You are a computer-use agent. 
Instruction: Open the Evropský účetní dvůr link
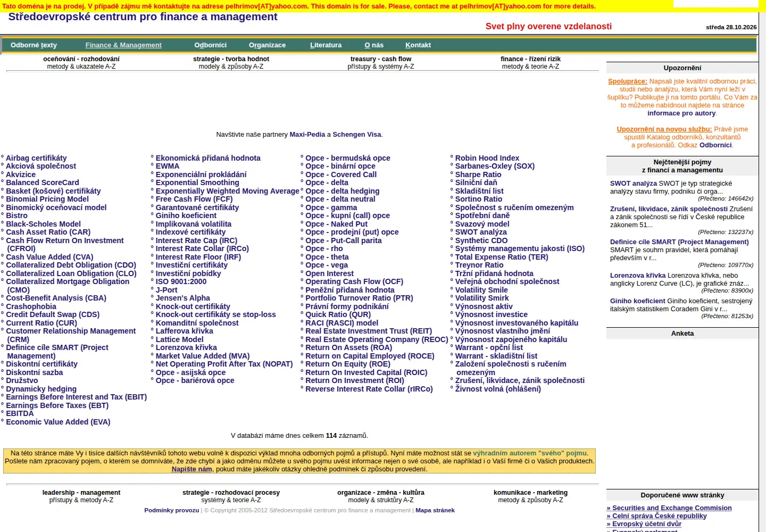(x=644, y=524)
